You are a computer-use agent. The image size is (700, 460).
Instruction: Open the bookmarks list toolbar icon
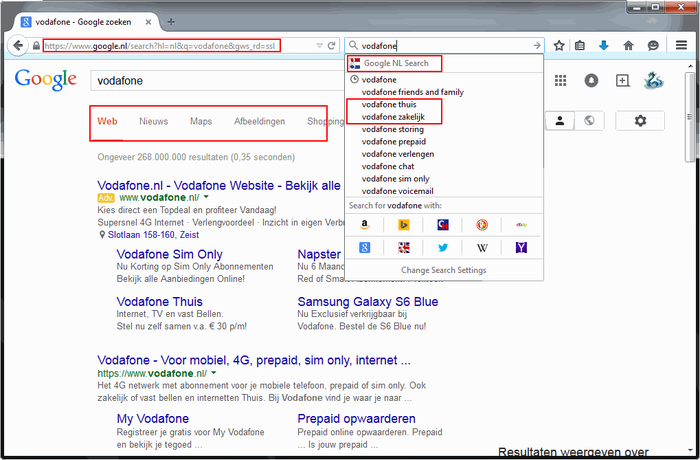pyautogui.click(x=580, y=45)
